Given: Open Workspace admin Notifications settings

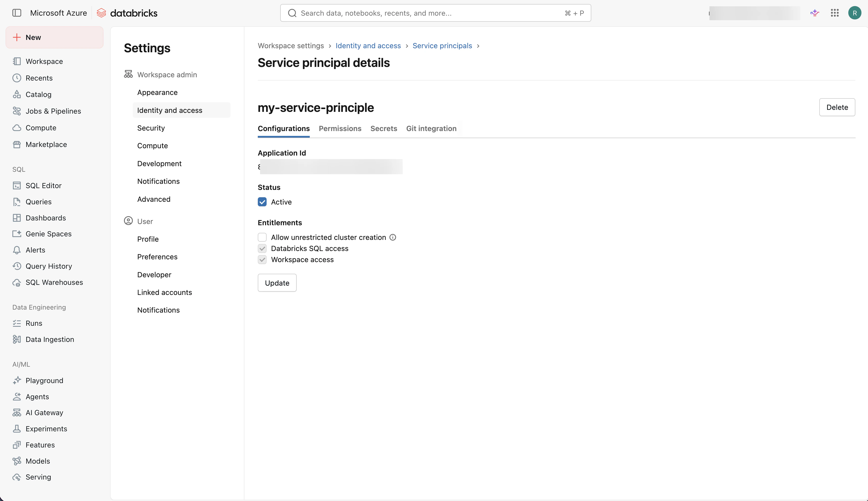Looking at the screenshot, I should click(x=181, y=181).
